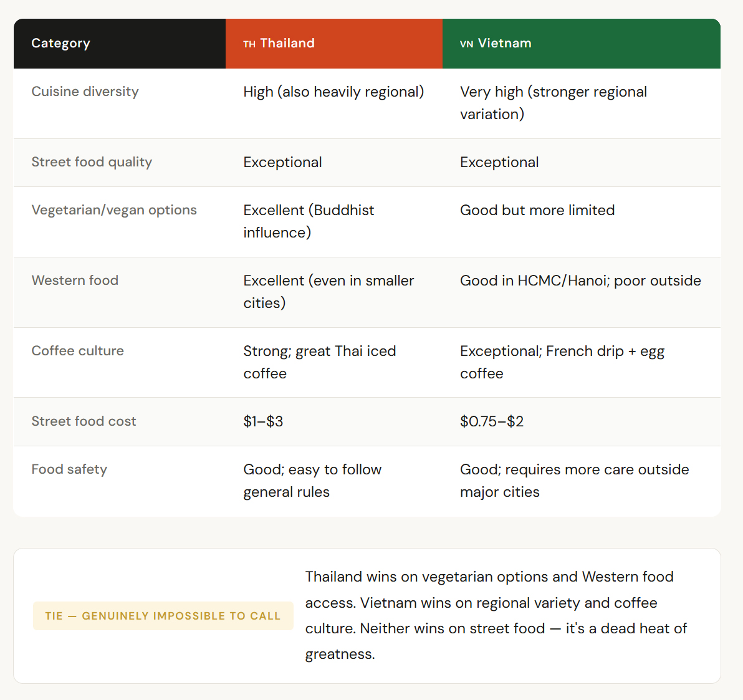Select the Vegetarian/vegan options row label
The image size is (743, 700).
point(114,210)
